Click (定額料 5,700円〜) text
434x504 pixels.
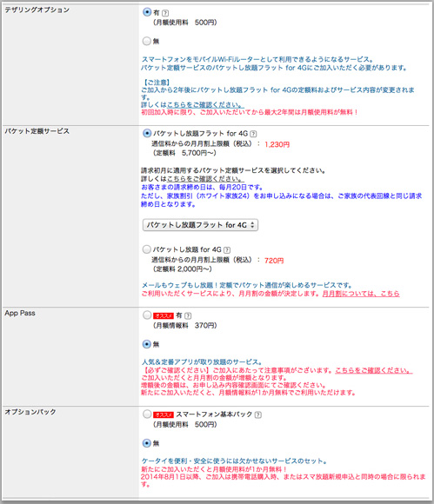[184, 153]
